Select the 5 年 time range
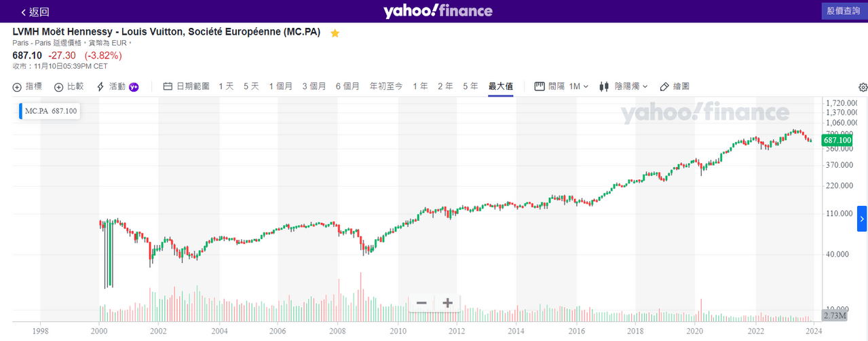This screenshot has height=341, width=868. tap(470, 87)
